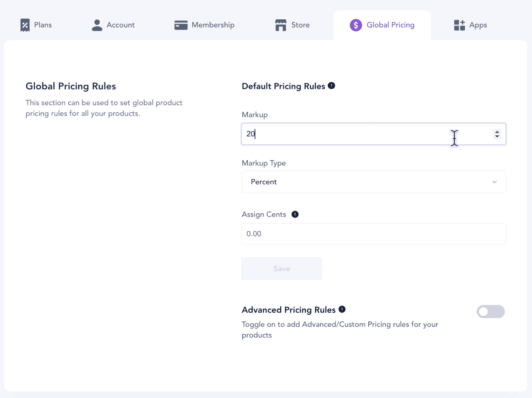The width and height of the screenshot is (532, 398).
Task: Open the Plans tab
Action: pos(36,25)
